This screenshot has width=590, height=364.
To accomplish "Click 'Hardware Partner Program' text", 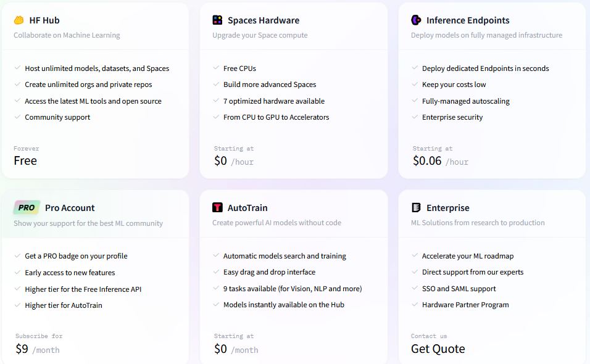I will click(x=465, y=305).
